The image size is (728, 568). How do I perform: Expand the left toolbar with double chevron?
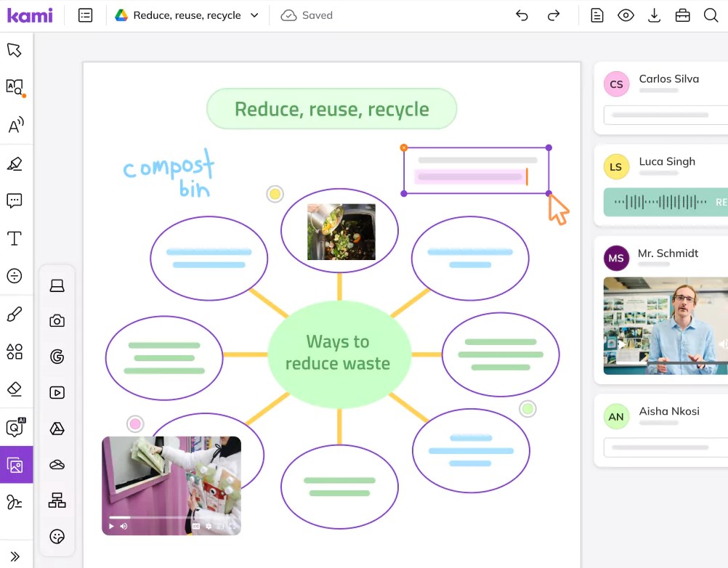(15, 556)
